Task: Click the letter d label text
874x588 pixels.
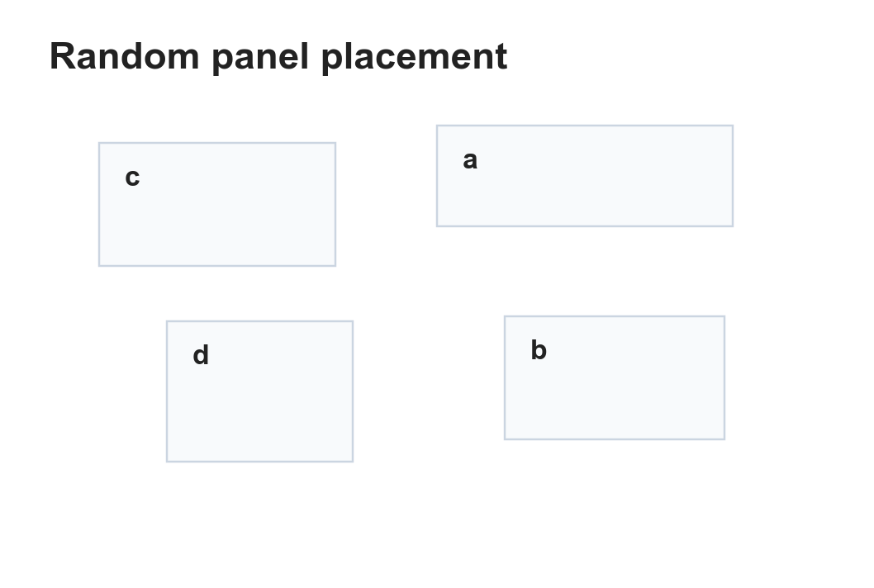Action: [201, 355]
